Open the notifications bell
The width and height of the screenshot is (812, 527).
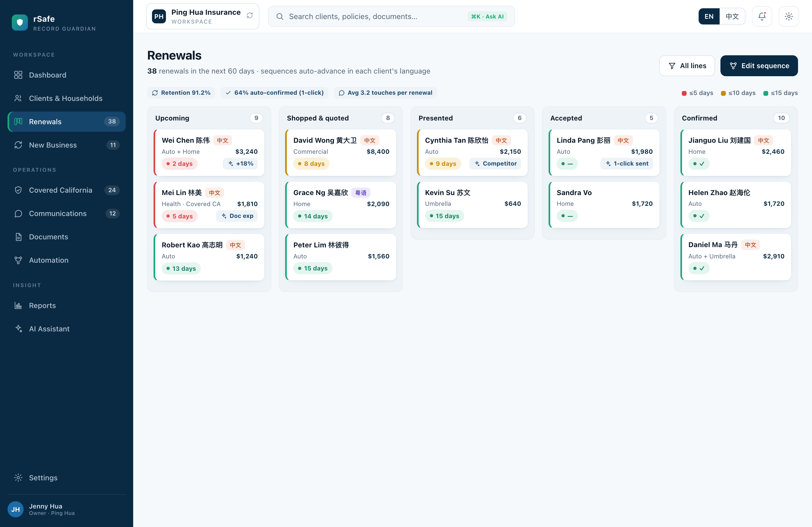click(762, 16)
